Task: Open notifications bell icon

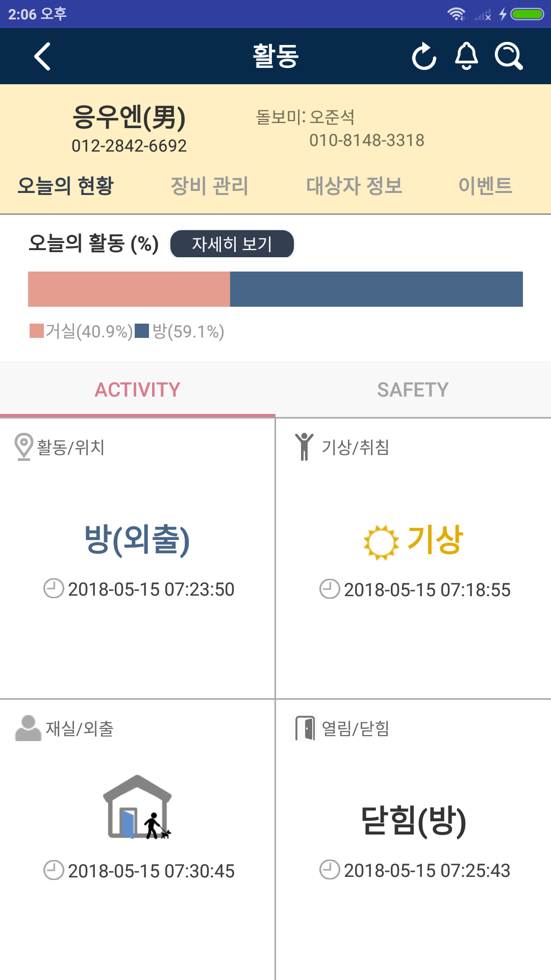Action: tap(466, 56)
